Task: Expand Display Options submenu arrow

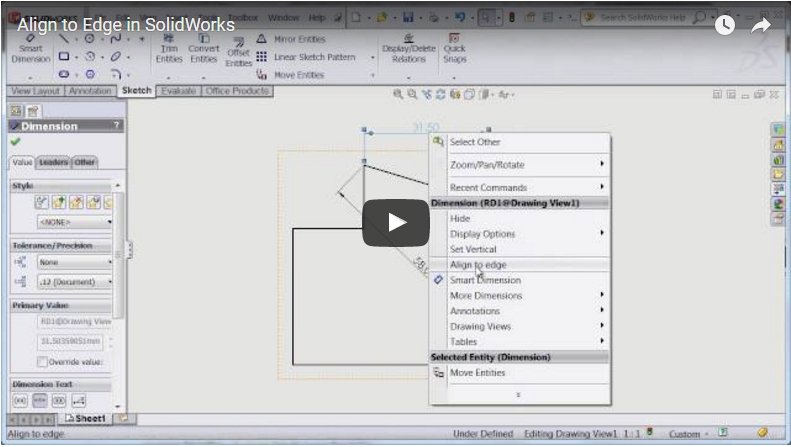Action: tap(602, 233)
